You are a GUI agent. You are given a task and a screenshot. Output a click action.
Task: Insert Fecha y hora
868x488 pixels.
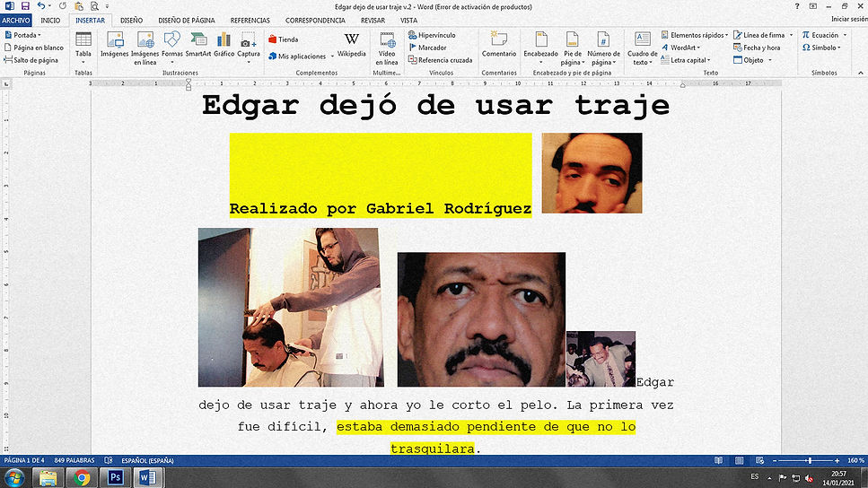click(x=757, y=48)
